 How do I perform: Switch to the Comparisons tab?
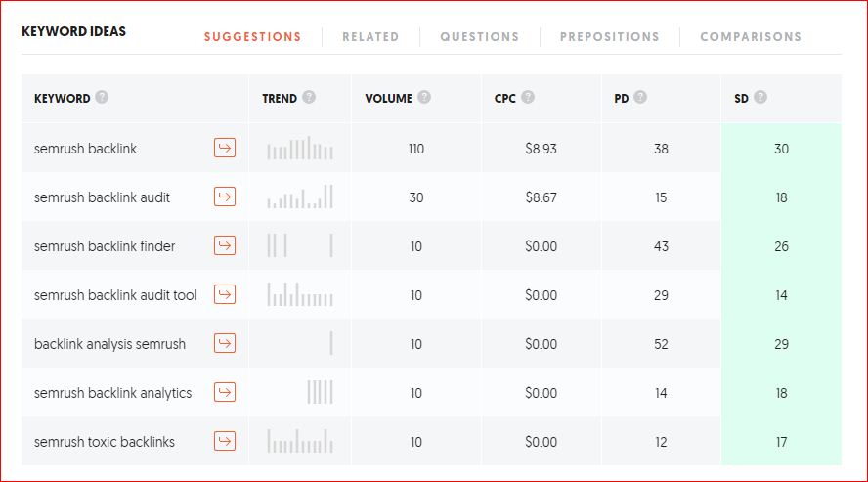pyautogui.click(x=751, y=37)
